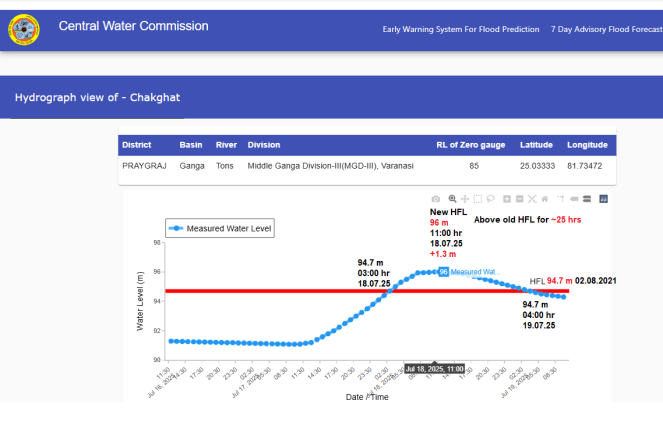Image resolution: width=663 pixels, height=422 pixels.
Task: Open Early Warning System For Flood Prediction
Action: click(x=460, y=29)
